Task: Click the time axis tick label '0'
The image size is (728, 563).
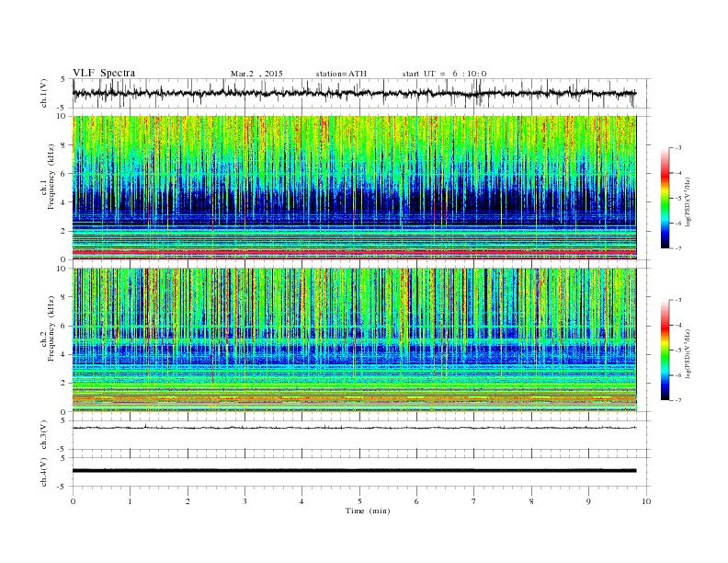Action: pyautogui.click(x=73, y=501)
